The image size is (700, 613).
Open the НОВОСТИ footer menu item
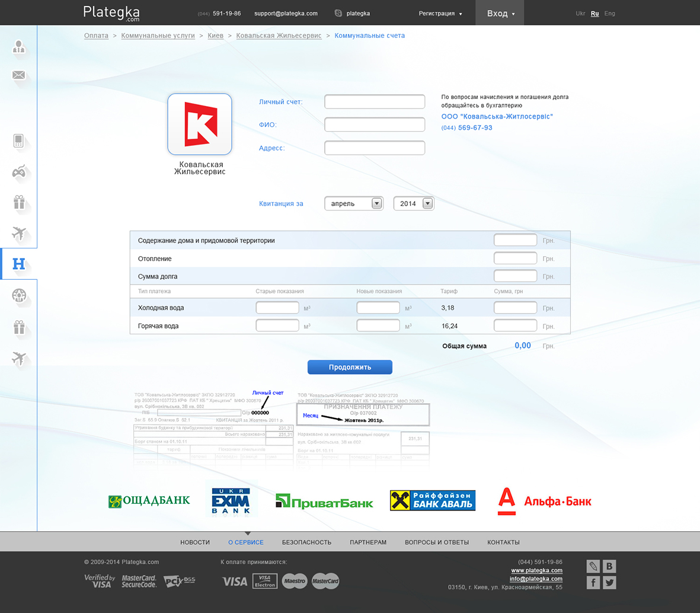point(195,542)
